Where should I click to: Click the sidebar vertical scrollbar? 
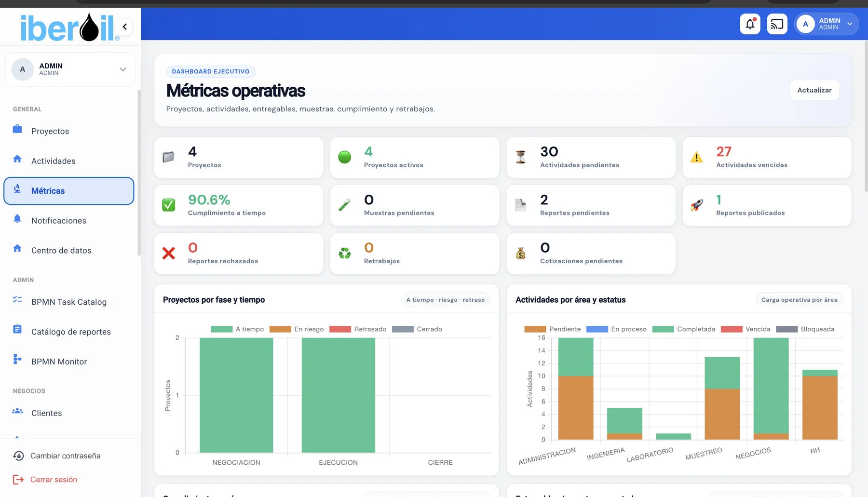[139, 173]
